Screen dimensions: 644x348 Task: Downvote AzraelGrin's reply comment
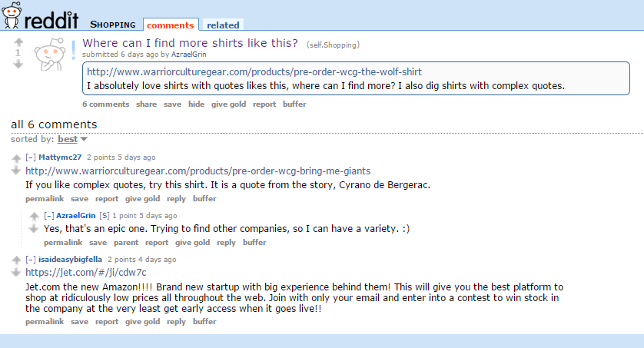[x=34, y=228]
